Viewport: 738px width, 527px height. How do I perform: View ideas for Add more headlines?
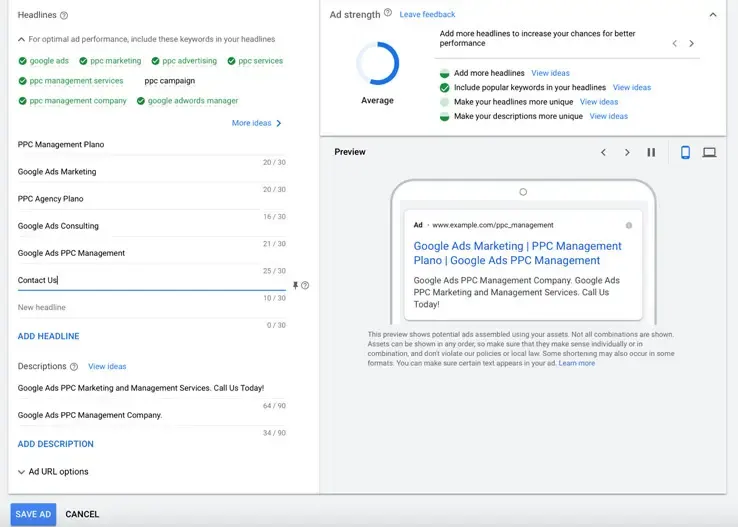[550, 73]
